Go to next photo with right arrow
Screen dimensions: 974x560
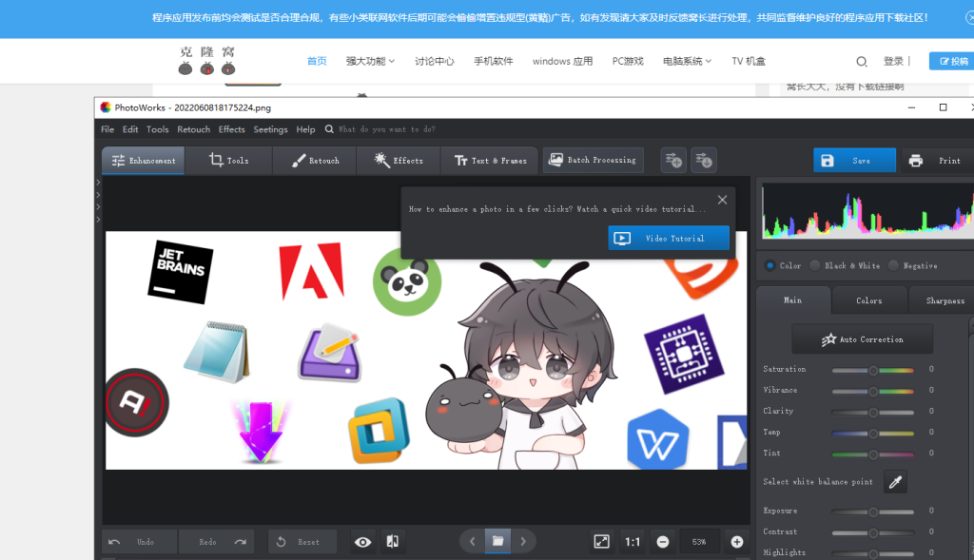coord(523,542)
